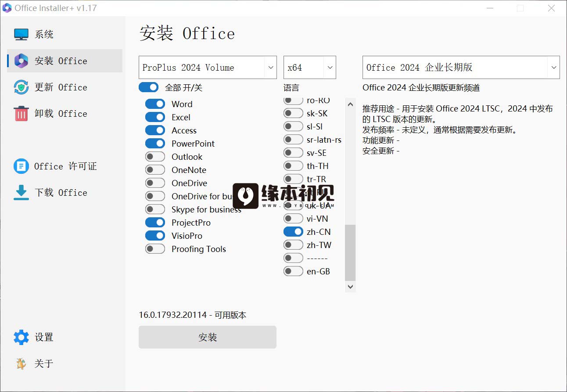Enable the en-GB language switch

[293, 271]
